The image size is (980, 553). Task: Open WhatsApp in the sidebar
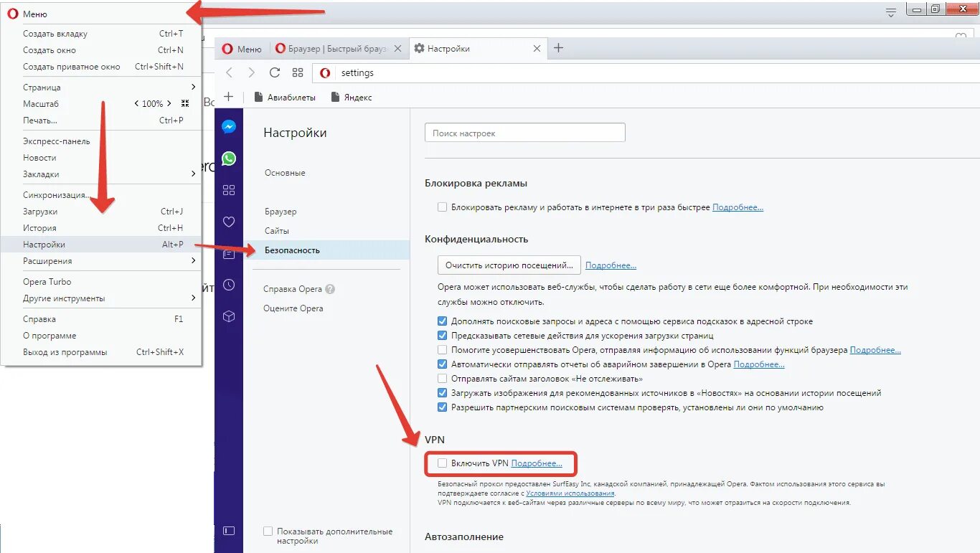tap(229, 159)
